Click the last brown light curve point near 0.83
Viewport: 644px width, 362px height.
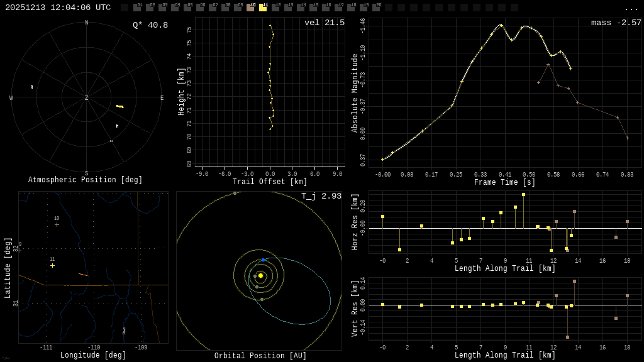(627, 138)
